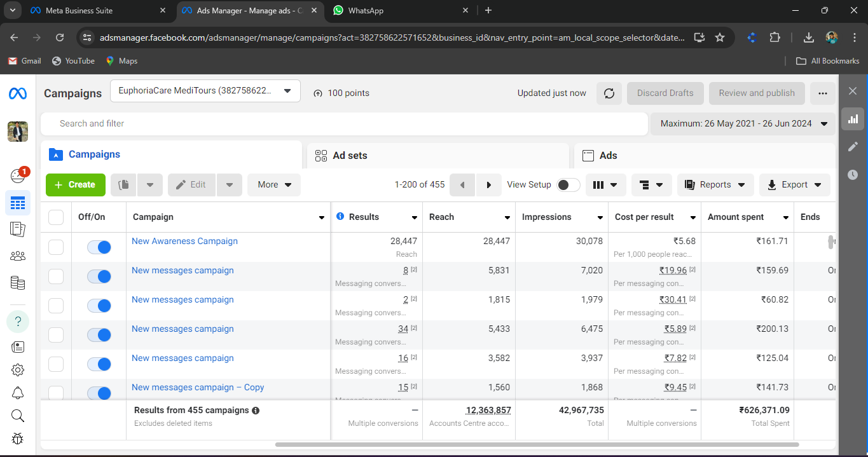Expand the date range selector dropdown
The height and width of the screenshot is (457, 868).
pos(743,124)
